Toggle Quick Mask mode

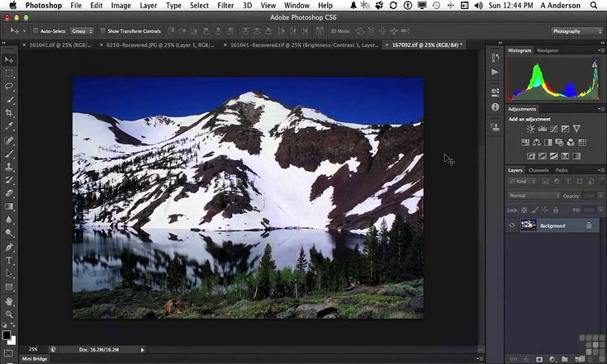click(x=8, y=353)
